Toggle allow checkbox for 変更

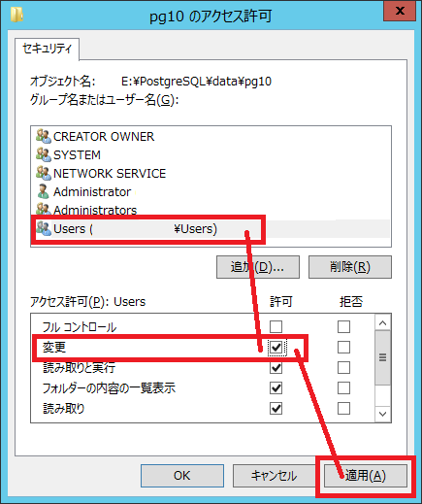(276, 348)
